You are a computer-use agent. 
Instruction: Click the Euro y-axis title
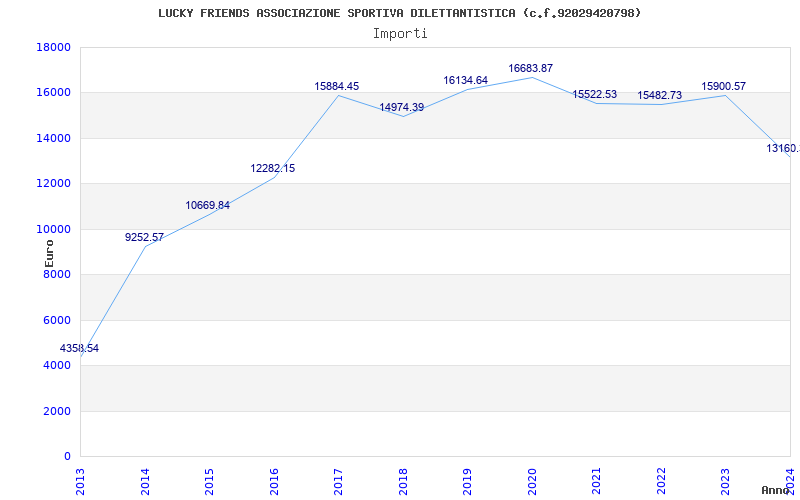pos(49,251)
